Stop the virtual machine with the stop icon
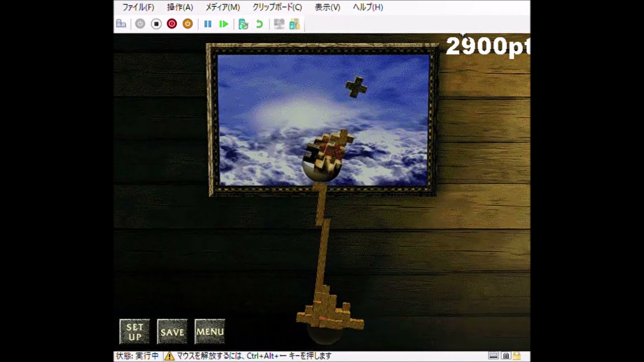 156,23
